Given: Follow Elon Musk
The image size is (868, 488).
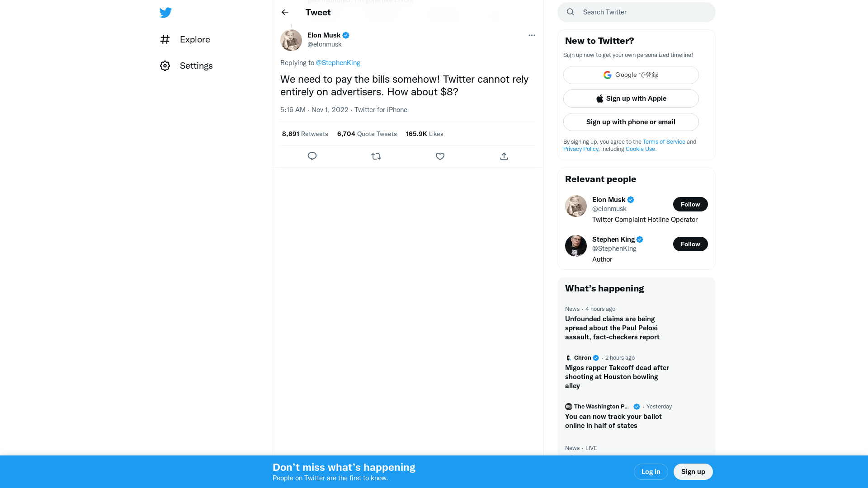Looking at the screenshot, I should (x=690, y=204).
